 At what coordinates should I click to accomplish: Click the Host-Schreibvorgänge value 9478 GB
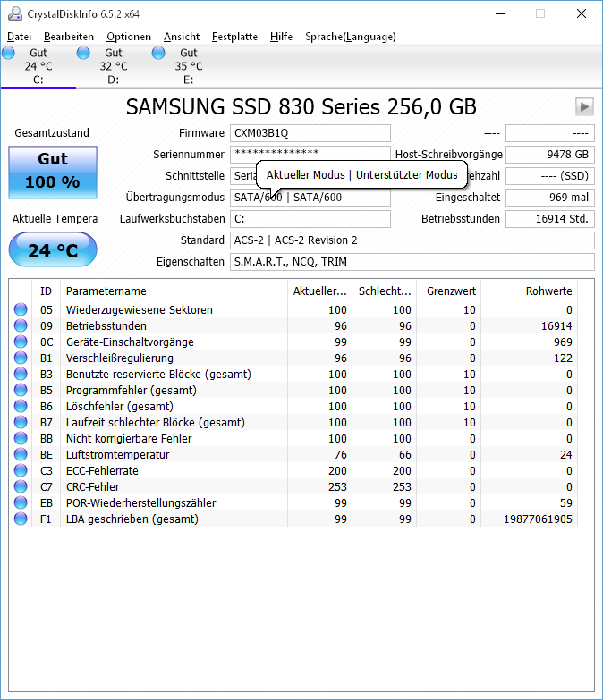point(550,155)
